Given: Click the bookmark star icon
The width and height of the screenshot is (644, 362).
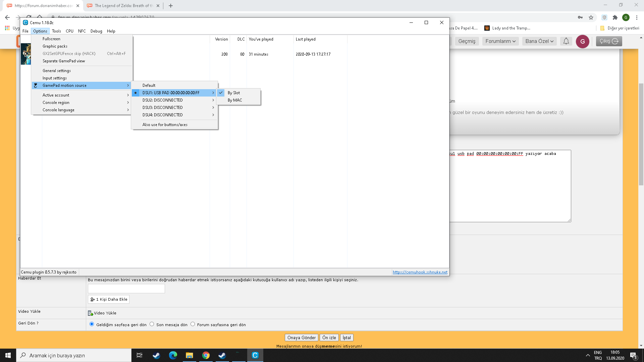Looking at the screenshot, I should 591,17.
